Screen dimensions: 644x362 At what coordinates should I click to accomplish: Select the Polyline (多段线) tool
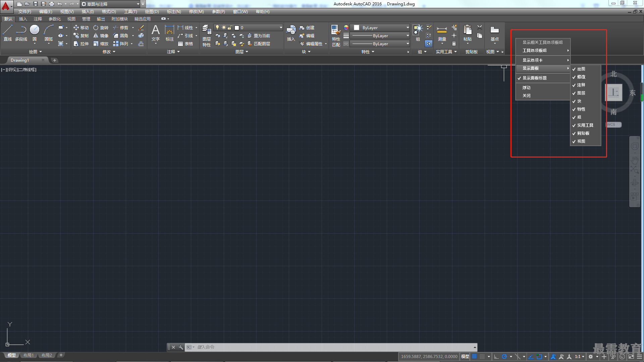pos(21,33)
